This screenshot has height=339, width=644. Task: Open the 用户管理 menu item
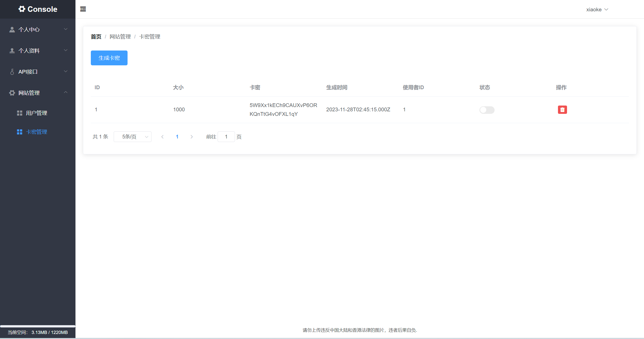coord(37,113)
